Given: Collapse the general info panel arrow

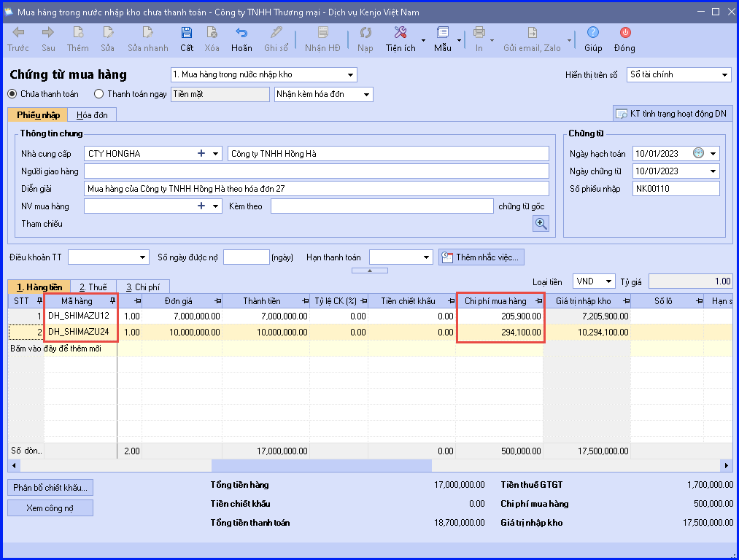Looking at the screenshot, I should pos(370,271).
